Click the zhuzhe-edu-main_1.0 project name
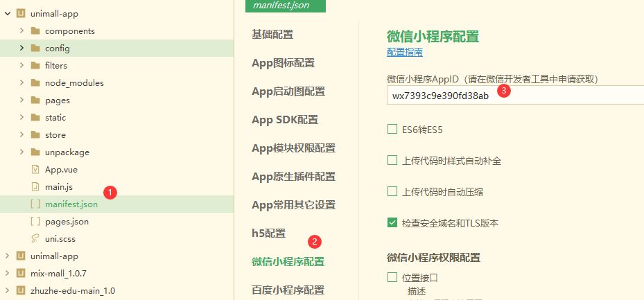Image resolution: width=644 pixels, height=300 pixels. coord(73,291)
